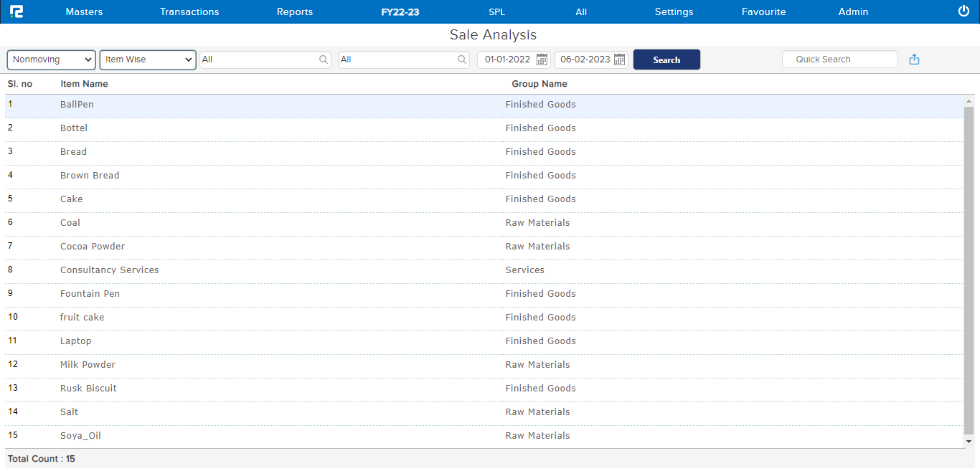Click first All field search magnifier
Viewport: 980px width, 471px height.
pos(324,60)
